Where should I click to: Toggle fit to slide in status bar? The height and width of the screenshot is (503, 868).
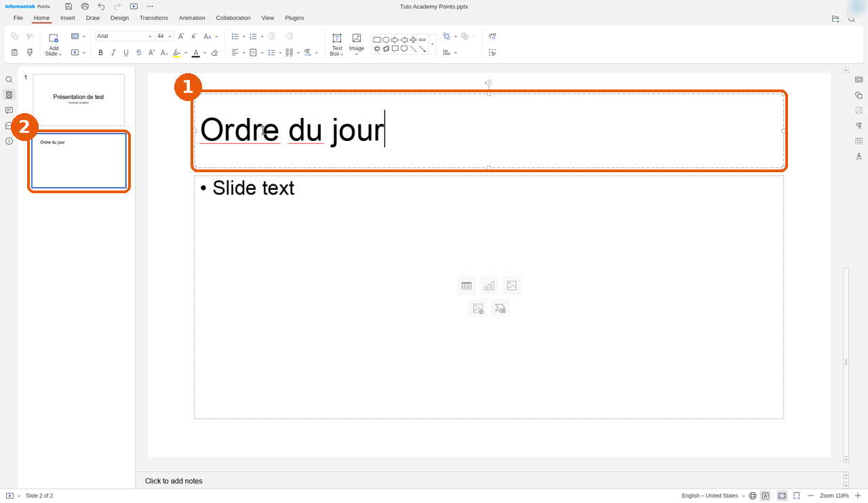(782, 496)
